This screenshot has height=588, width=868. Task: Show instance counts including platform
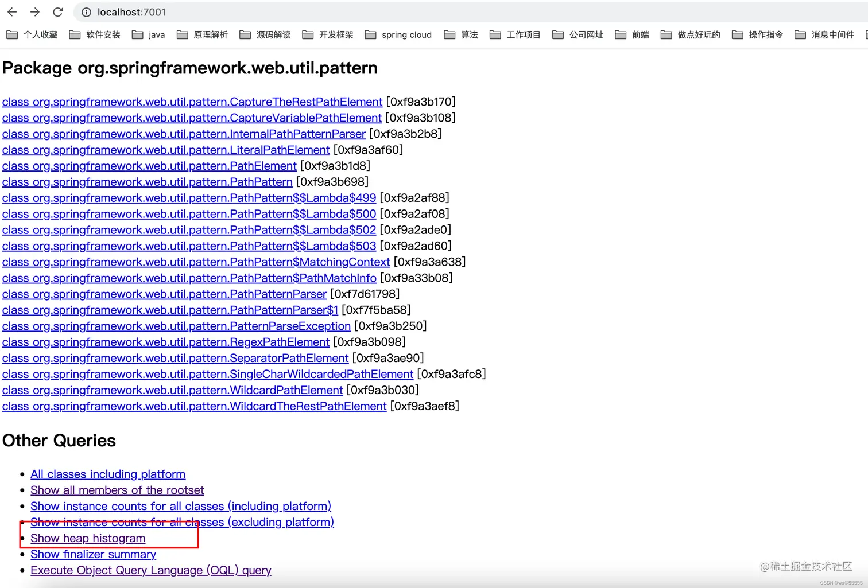181,507
